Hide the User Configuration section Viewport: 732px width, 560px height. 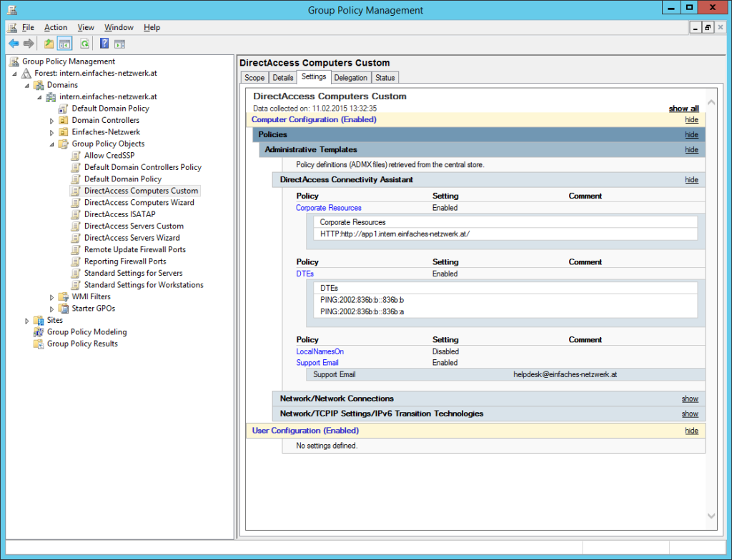691,431
